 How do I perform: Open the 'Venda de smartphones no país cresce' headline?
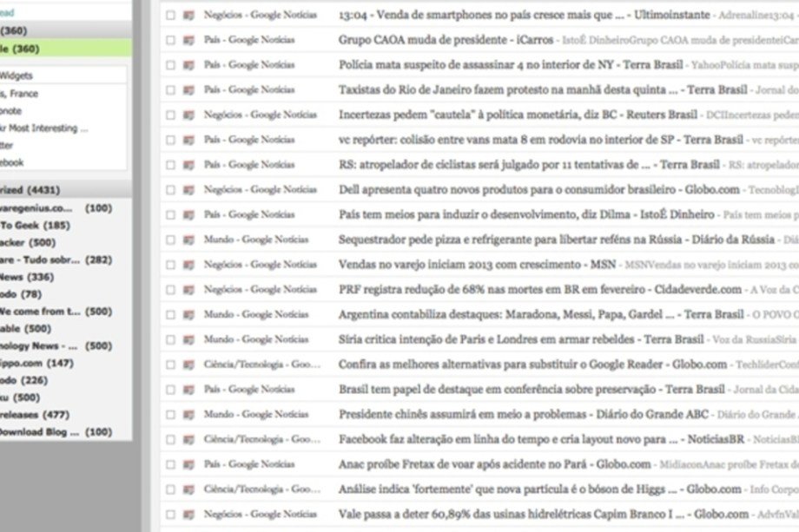pos(524,15)
